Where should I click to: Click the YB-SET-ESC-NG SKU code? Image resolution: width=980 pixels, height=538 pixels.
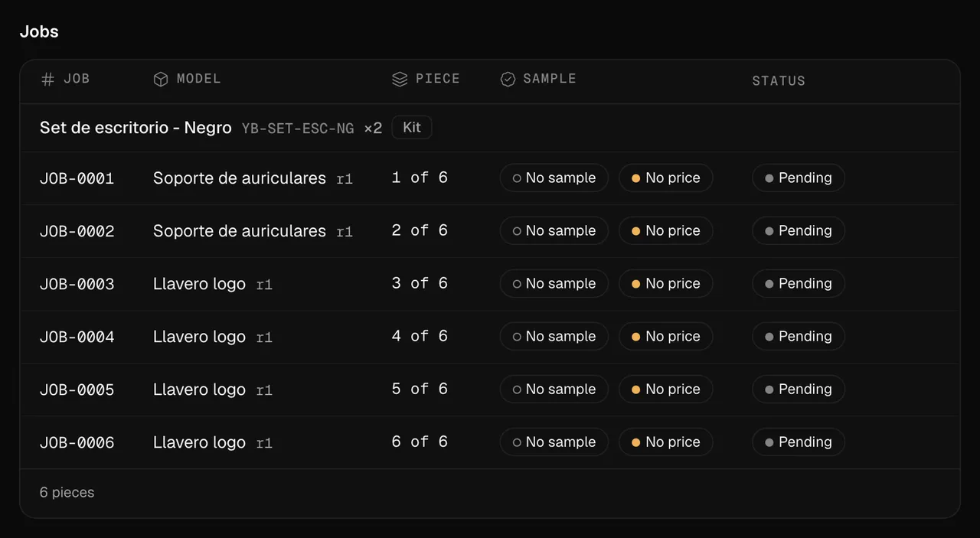[298, 129]
